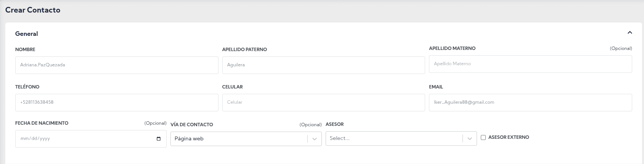Click the Asesor Externo label text
This screenshot has width=644, height=164.
508,137
